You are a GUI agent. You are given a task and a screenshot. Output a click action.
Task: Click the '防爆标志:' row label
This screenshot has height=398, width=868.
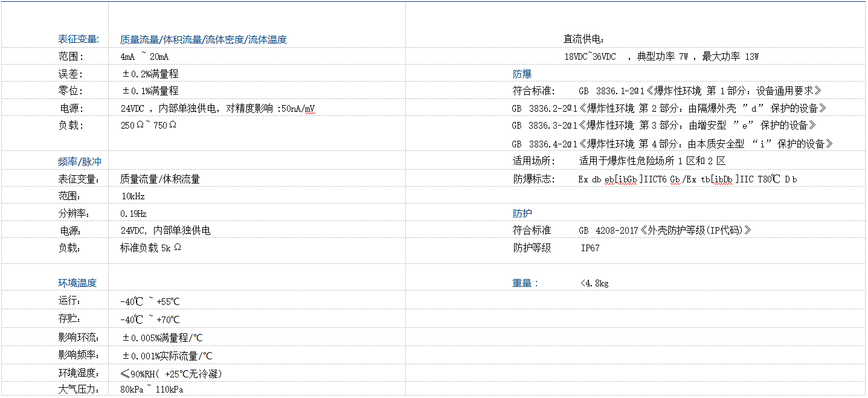pos(534,179)
